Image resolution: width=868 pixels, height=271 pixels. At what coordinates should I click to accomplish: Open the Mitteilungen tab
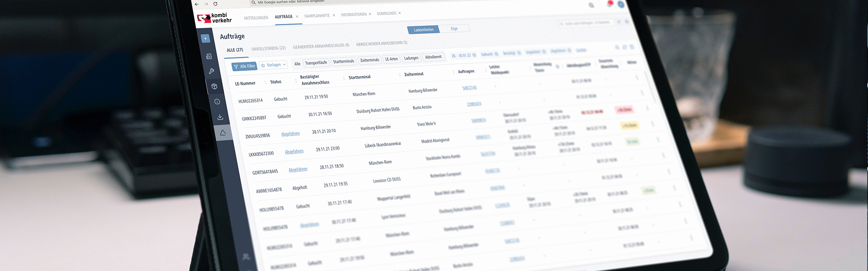tap(256, 18)
